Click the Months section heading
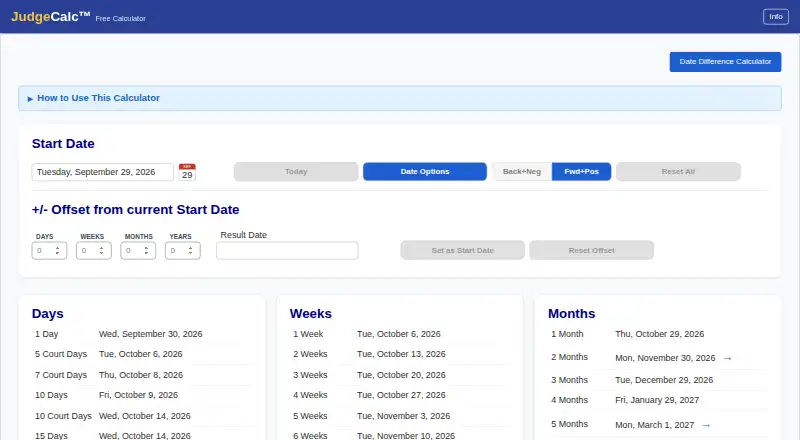Image resolution: width=800 pixels, height=440 pixels. 571,313
